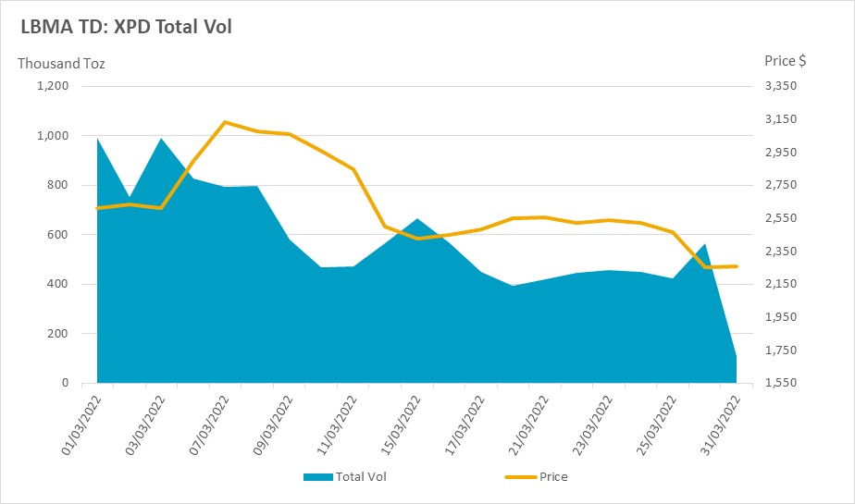This screenshot has height=504, width=855.
Task: Click the 1,200 left axis value
Action: point(53,86)
